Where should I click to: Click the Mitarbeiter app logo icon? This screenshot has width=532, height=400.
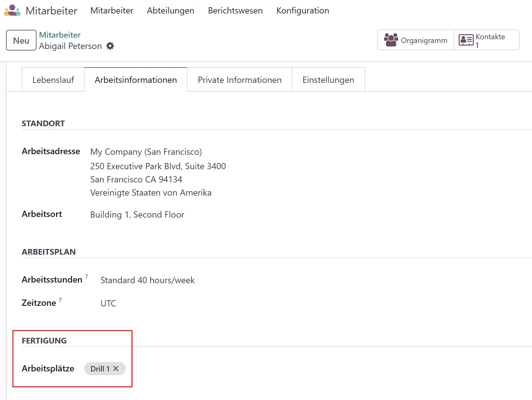pos(12,10)
